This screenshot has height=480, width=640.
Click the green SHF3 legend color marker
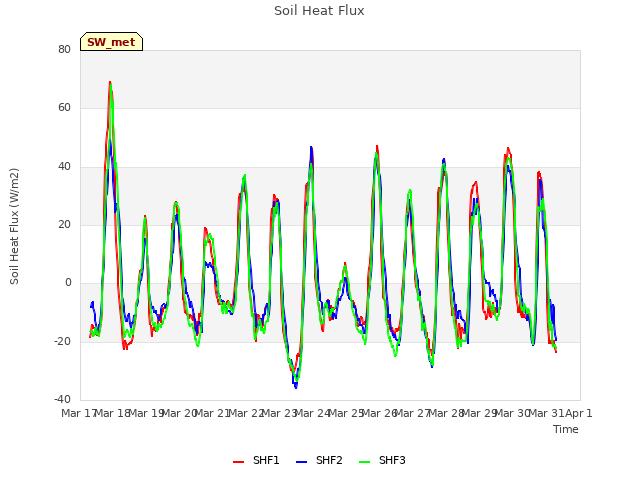pyautogui.click(x=364, y=462)
